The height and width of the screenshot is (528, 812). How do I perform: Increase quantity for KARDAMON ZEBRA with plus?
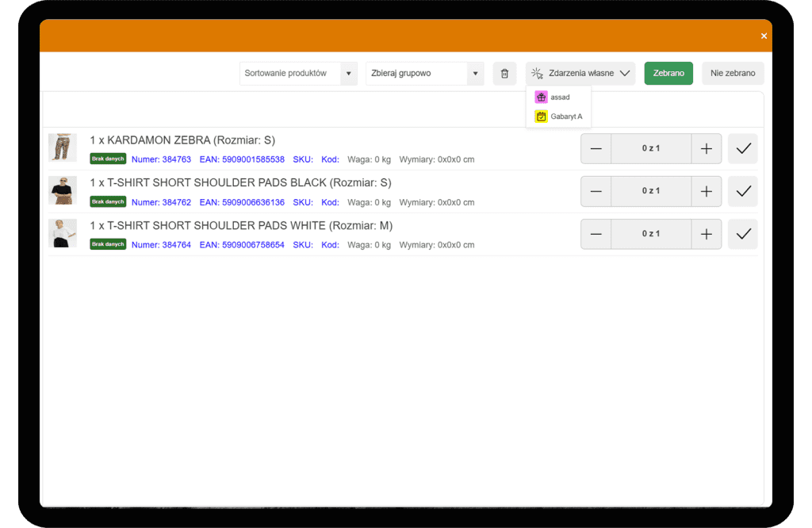706,148
